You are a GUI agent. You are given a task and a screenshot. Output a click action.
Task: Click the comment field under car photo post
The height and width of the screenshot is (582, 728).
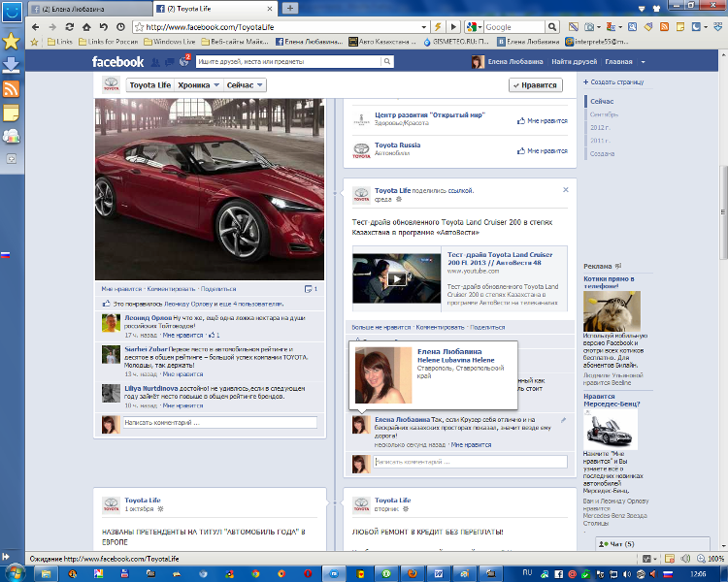[220, 422]
